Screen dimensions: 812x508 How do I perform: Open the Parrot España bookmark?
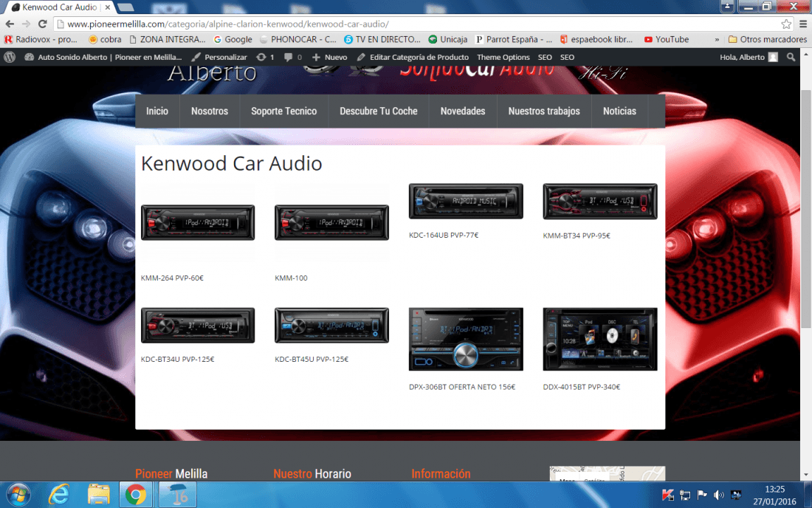[515, 39]
